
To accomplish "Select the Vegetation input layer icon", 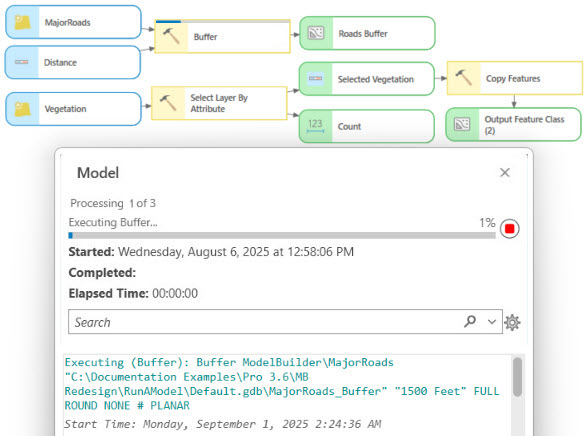I will (22, 109).
